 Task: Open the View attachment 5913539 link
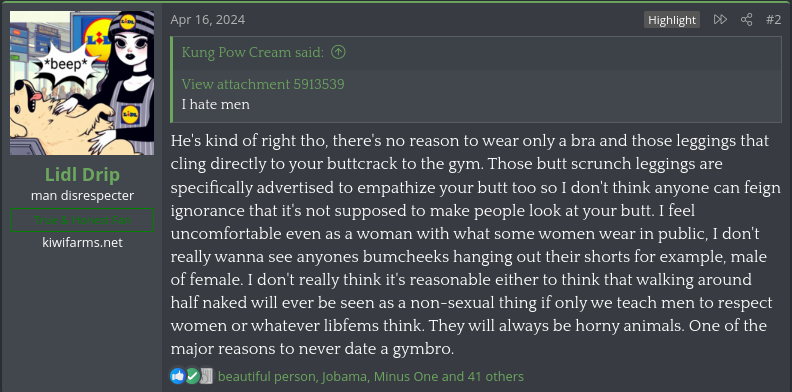(263, 84)
